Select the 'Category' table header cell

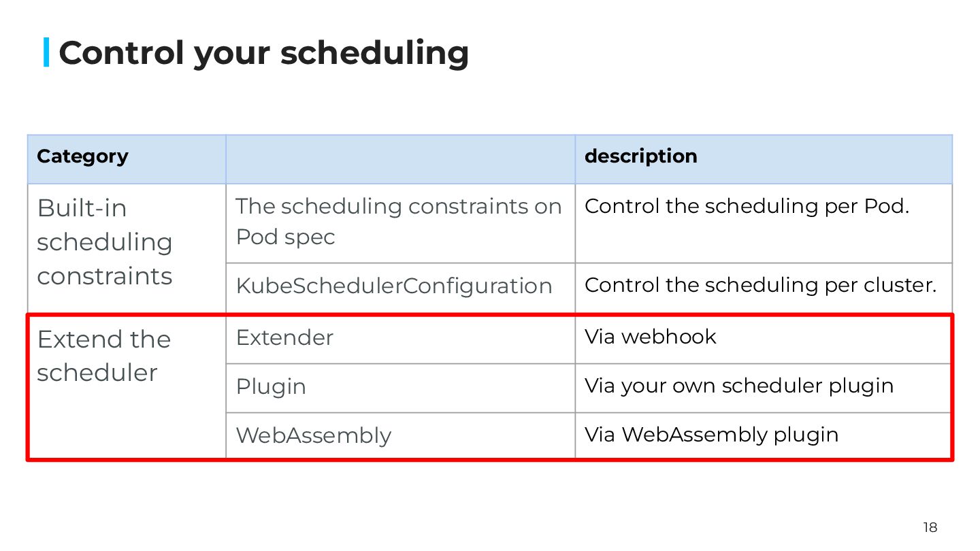click(x=82, y=156)
